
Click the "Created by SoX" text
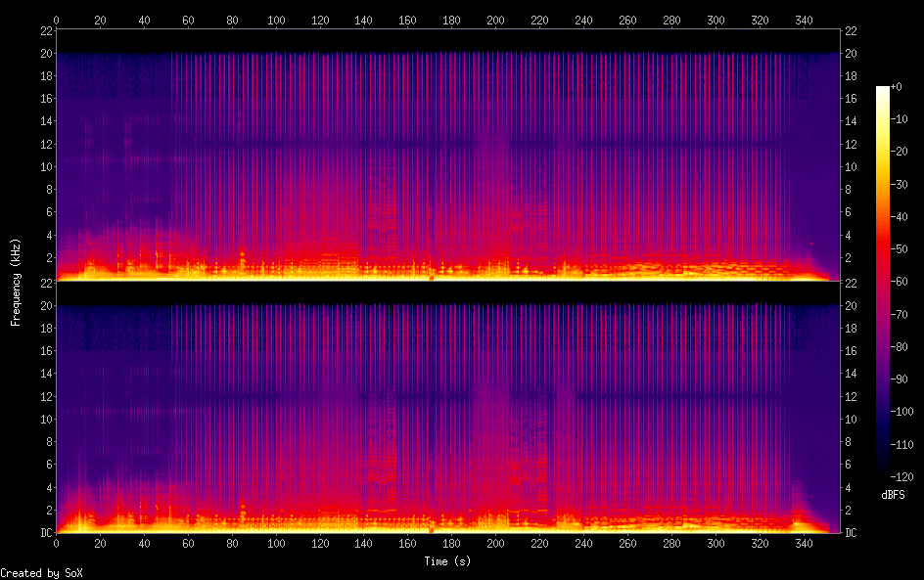(x=41, y=573)
